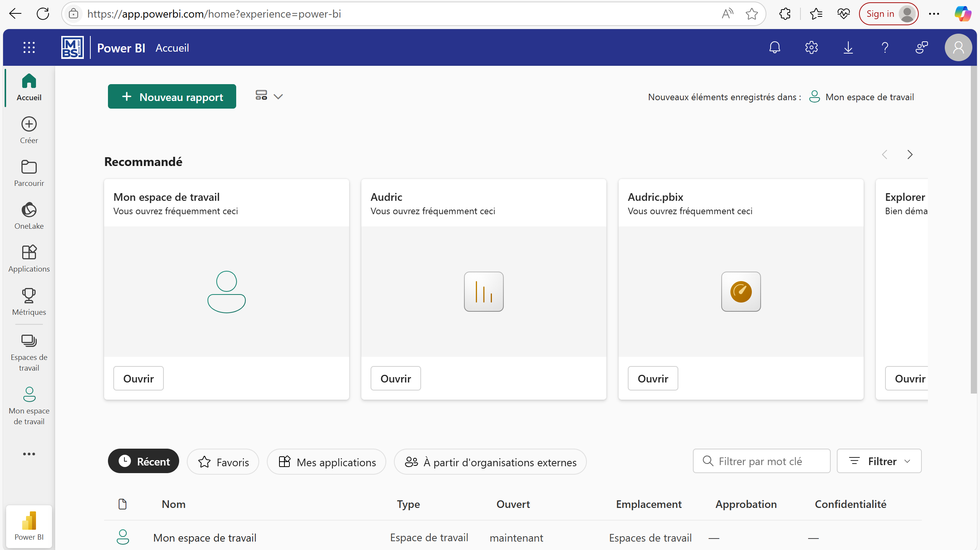Click the file type column icon

[122, 504]
